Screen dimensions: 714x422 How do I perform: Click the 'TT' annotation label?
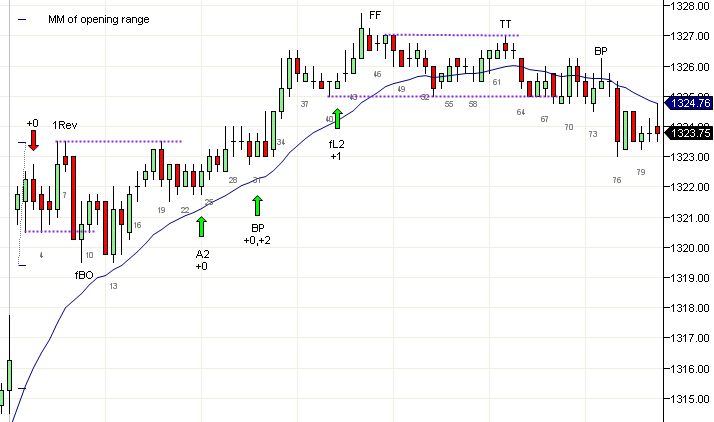click(505, 24)
